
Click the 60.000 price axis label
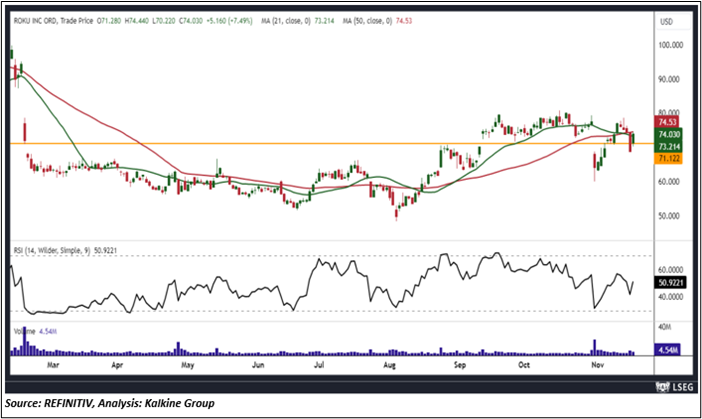tap(668, 181)
